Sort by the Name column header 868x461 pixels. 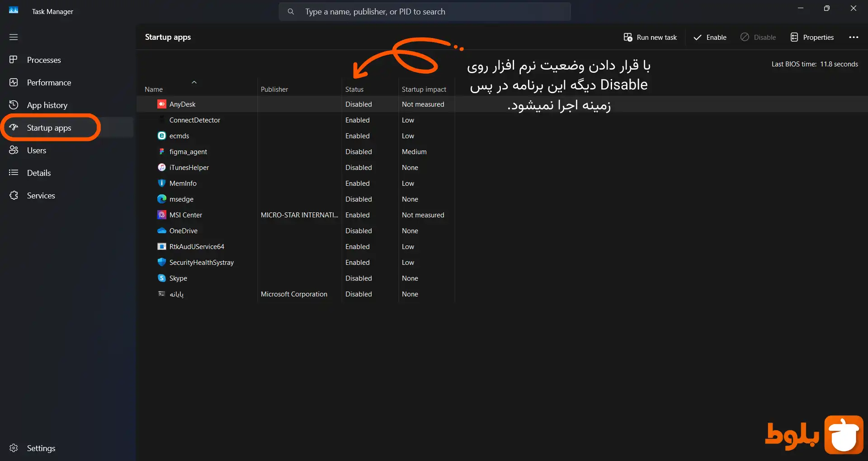point(154,89)
